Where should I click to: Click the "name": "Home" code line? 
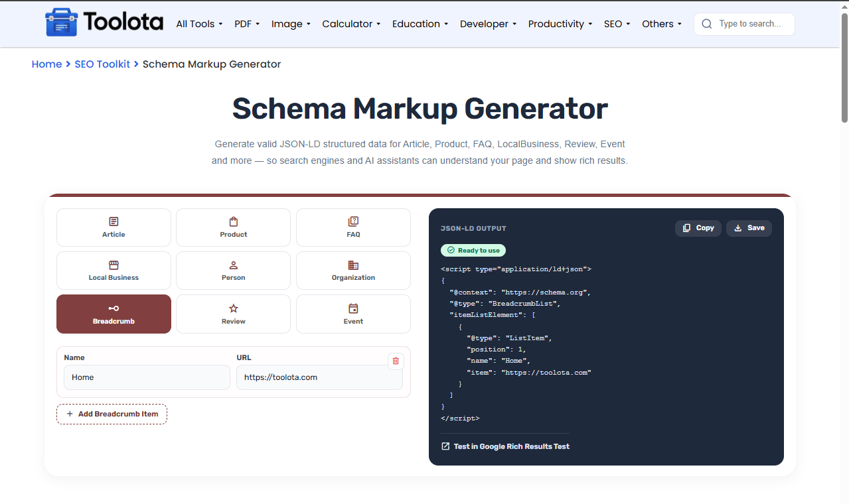(x=499, y=361)
